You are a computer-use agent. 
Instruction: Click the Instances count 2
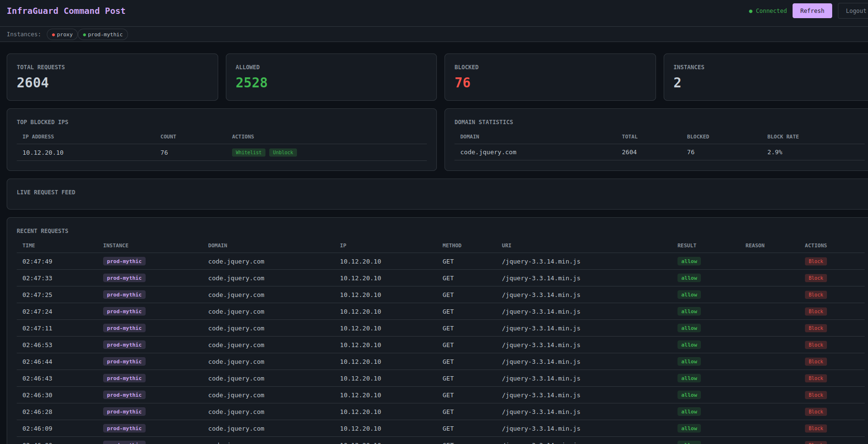tap(677, 83)
